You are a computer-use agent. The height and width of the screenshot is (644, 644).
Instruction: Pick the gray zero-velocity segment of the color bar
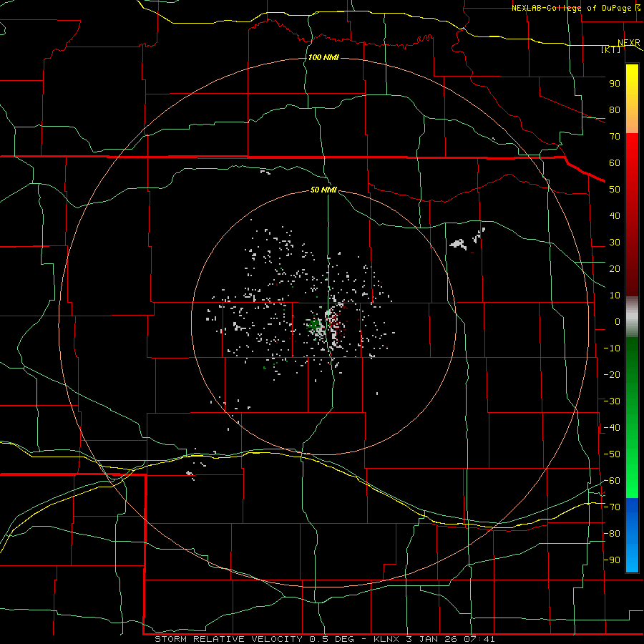632,316
